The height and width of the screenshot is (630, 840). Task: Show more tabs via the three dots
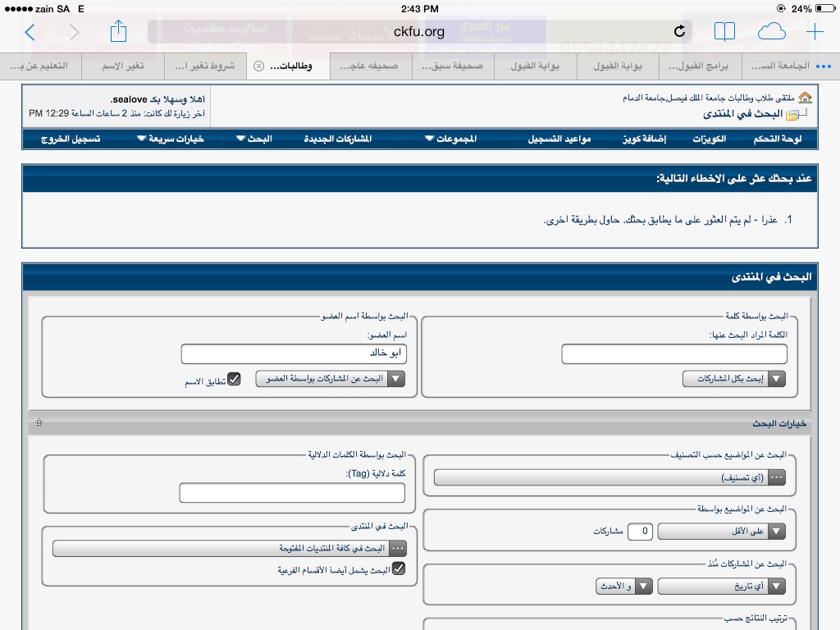824,66
